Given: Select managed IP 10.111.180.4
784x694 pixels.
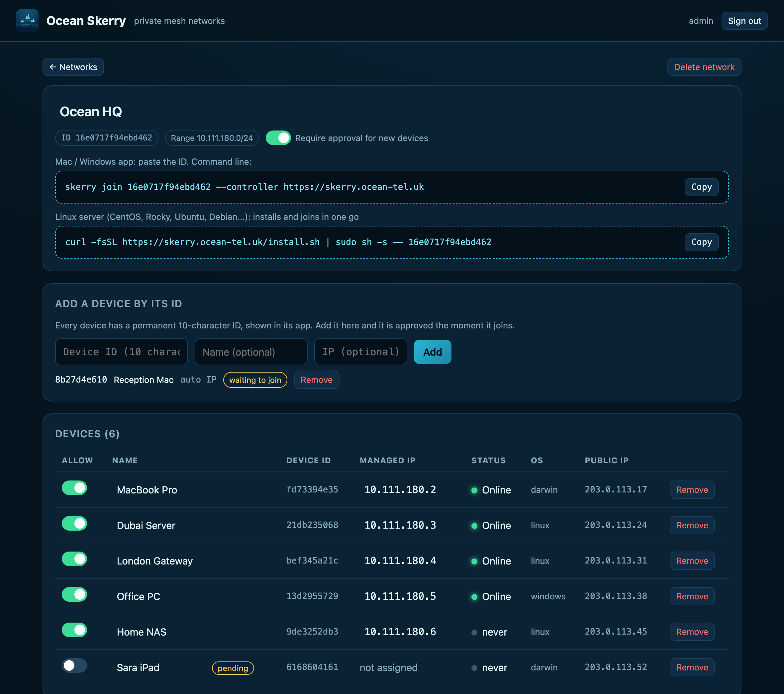Looking at the screenshot, I should (x=400, y=561).
